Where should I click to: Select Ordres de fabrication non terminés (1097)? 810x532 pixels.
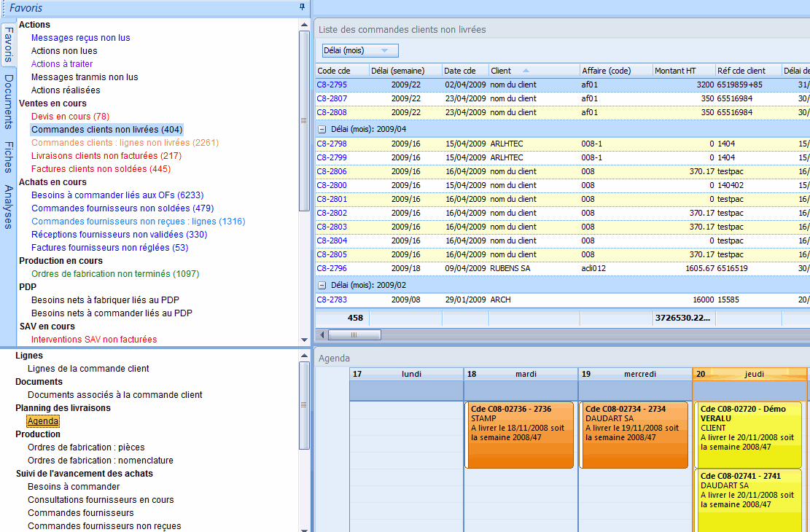(115, 274)
